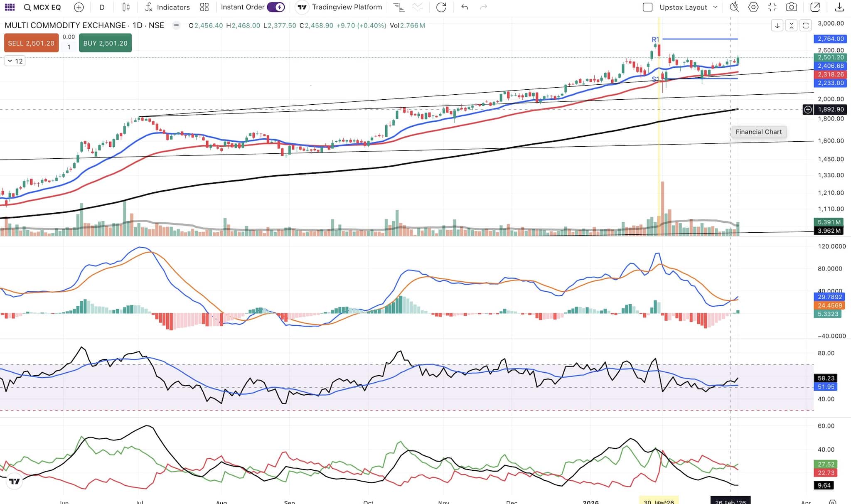Collapse the price pane with chevrons button

click(x=791, y=25)
